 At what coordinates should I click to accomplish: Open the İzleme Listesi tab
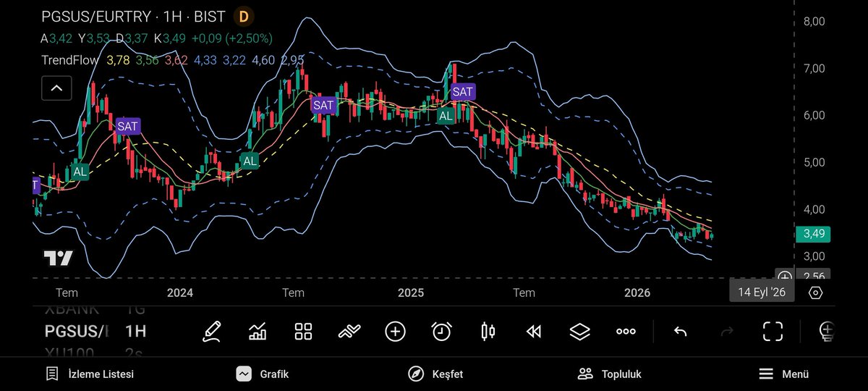pos(90,374)
